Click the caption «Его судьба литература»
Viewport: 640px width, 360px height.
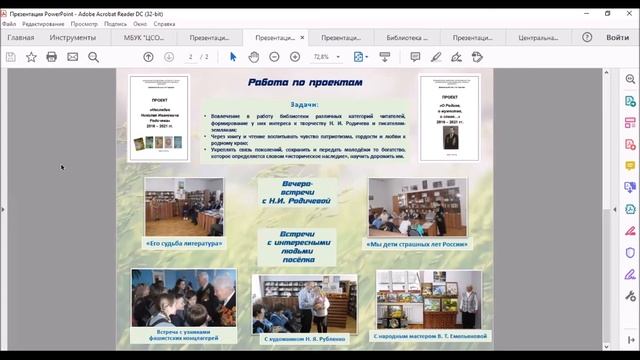point(184,244)
